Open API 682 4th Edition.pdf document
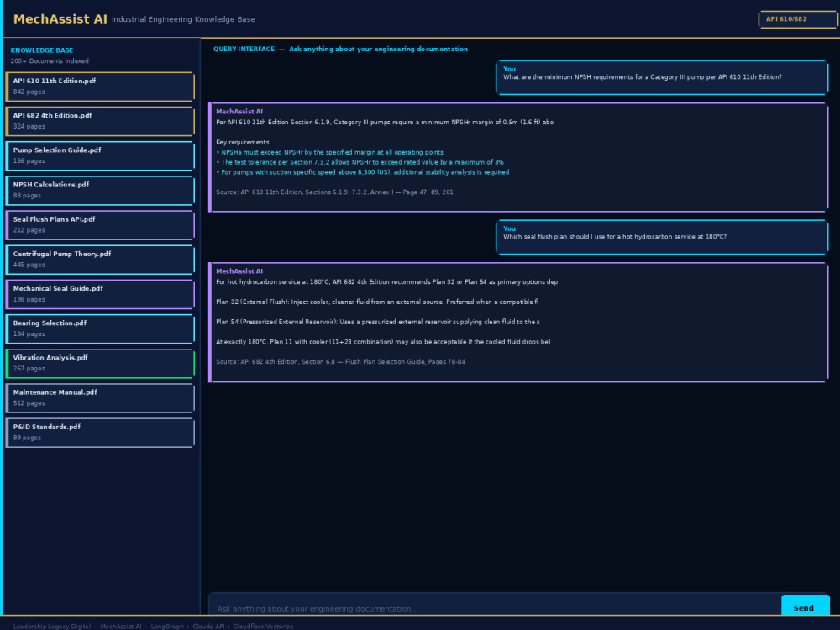The width and height of the screenshot is (840, 630). [100, 121]
